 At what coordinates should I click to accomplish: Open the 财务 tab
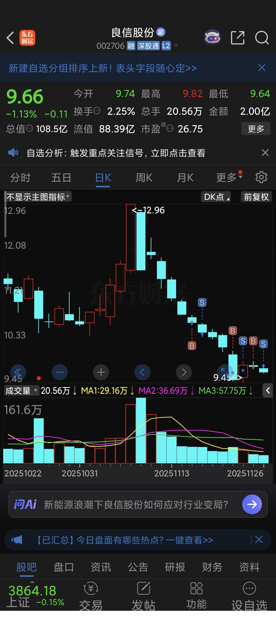tap(212, 567)
